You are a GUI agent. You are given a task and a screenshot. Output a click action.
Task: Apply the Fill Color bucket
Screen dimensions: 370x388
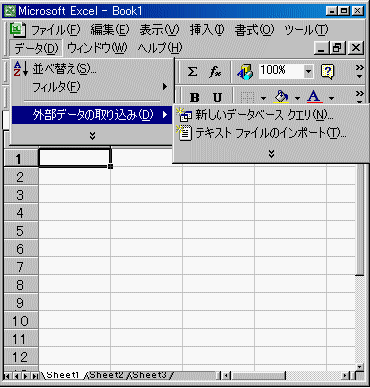(x=282, y=97)
